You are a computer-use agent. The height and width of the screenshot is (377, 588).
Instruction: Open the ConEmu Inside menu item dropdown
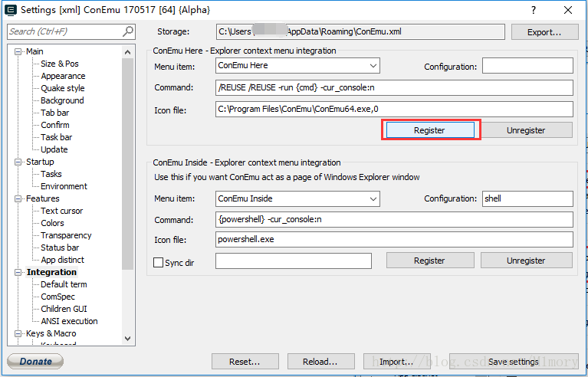[x=373, y=199]
